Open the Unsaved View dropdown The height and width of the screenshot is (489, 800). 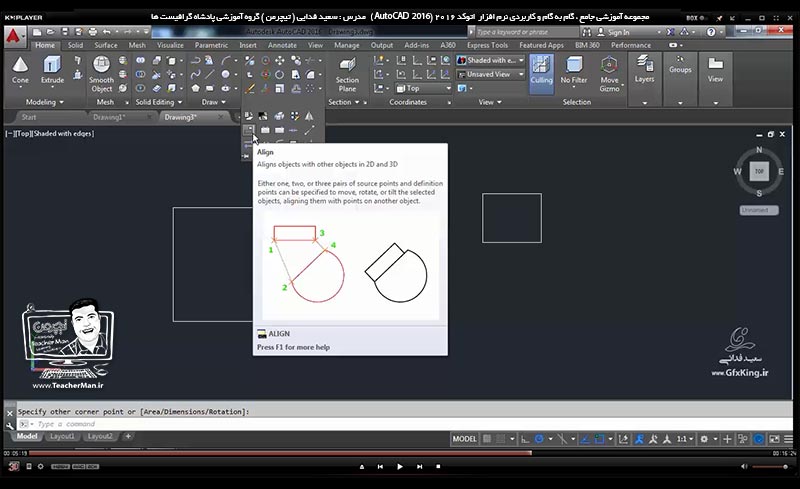(490, 75)
